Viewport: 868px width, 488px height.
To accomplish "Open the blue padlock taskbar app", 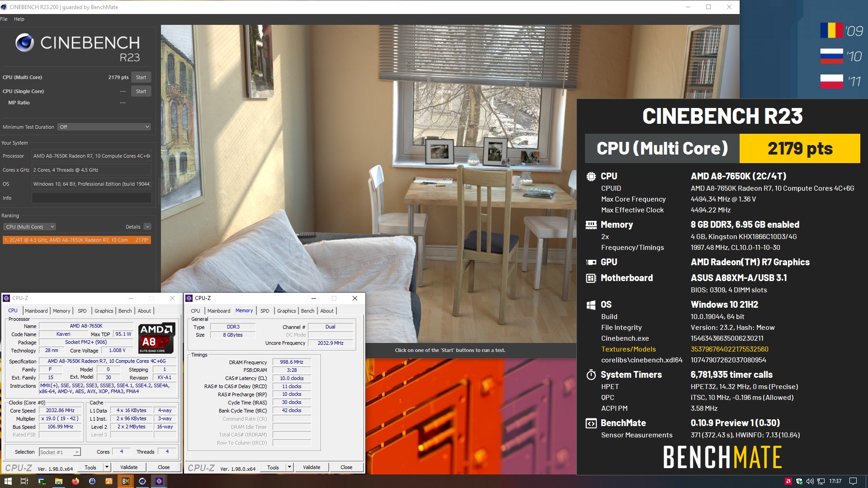I will 92,481.
